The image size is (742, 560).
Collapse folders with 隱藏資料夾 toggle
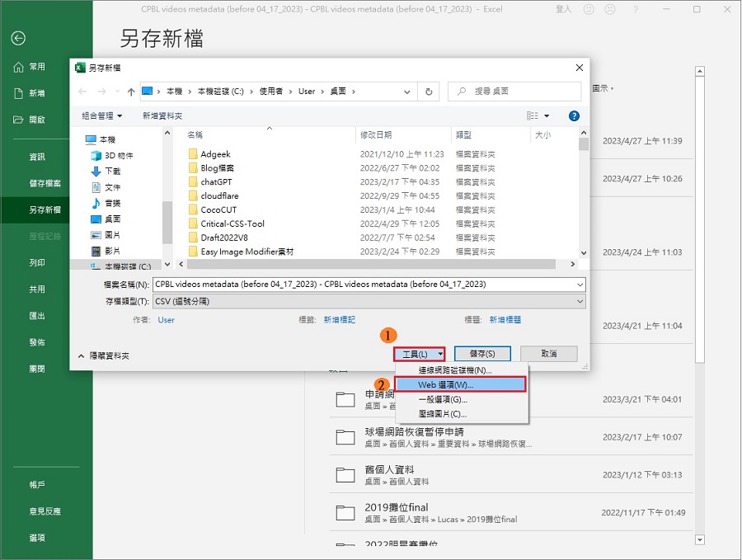click(104, 355)
